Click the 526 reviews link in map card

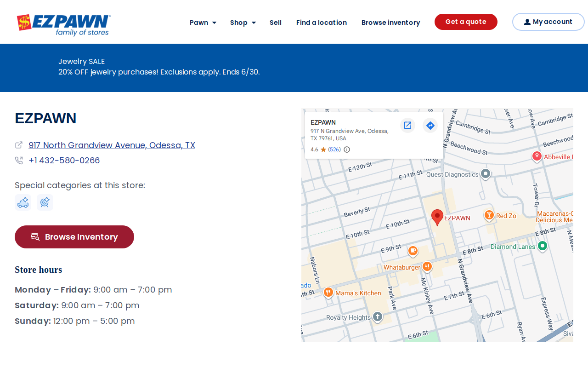[x=334, y=149]
